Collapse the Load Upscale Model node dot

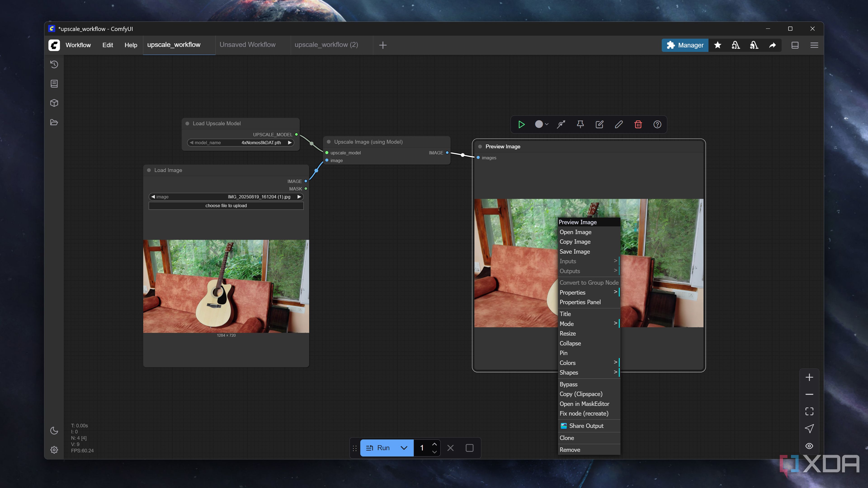click(187, 124)
